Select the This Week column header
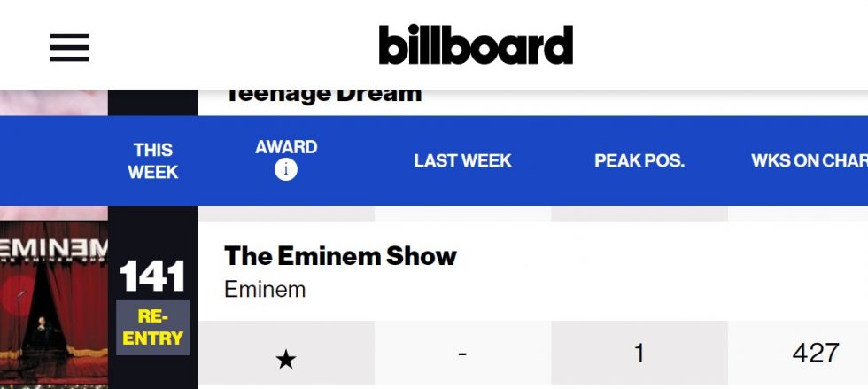 click(x=152, y=160)
